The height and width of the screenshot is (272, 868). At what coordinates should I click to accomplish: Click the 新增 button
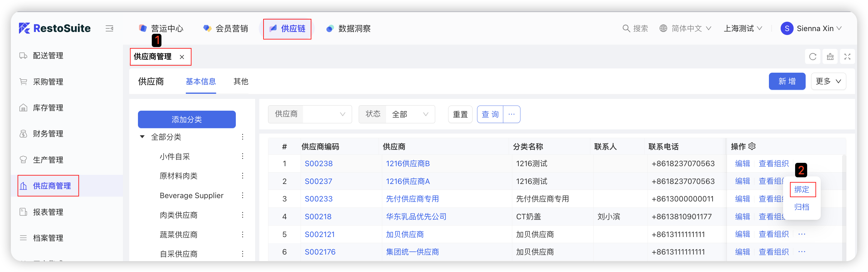point(787,81)
